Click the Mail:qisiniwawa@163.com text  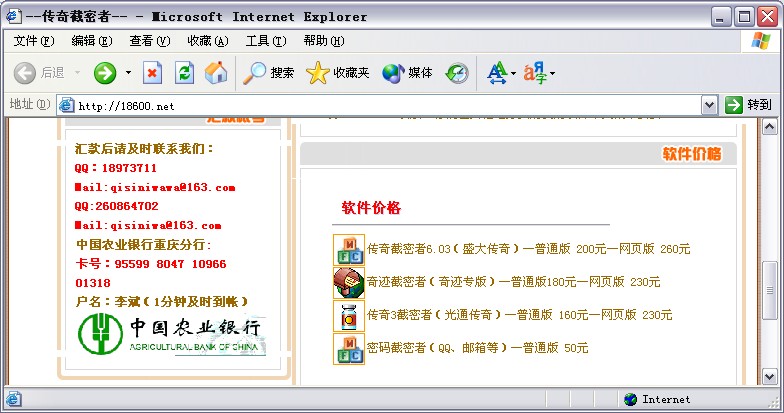click(x=155, y=187)
